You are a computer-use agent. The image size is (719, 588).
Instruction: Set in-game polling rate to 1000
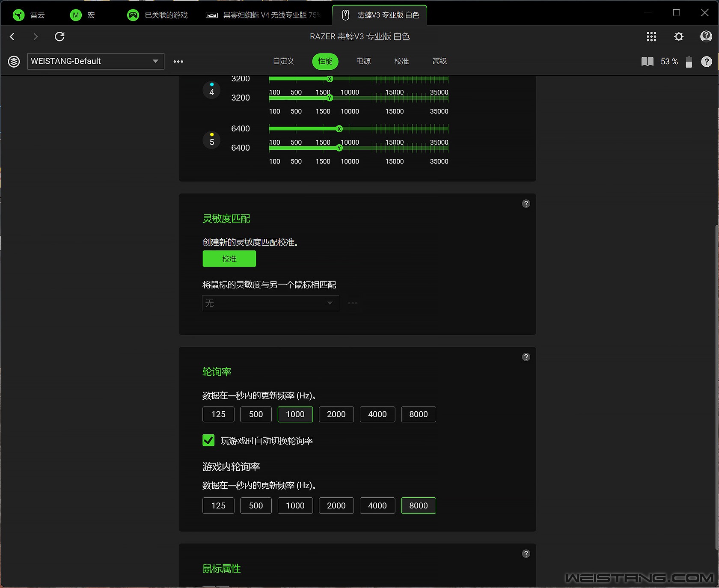pyautogui.click(x=295, y=505)
